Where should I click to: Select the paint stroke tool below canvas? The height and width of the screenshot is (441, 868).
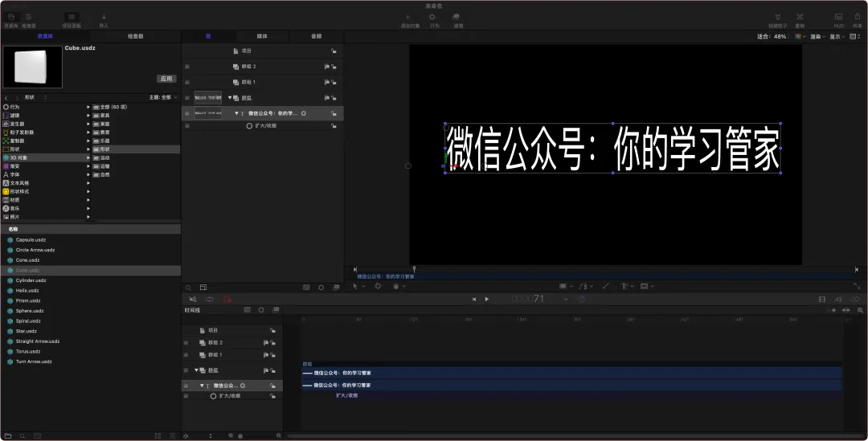point(606,286)
